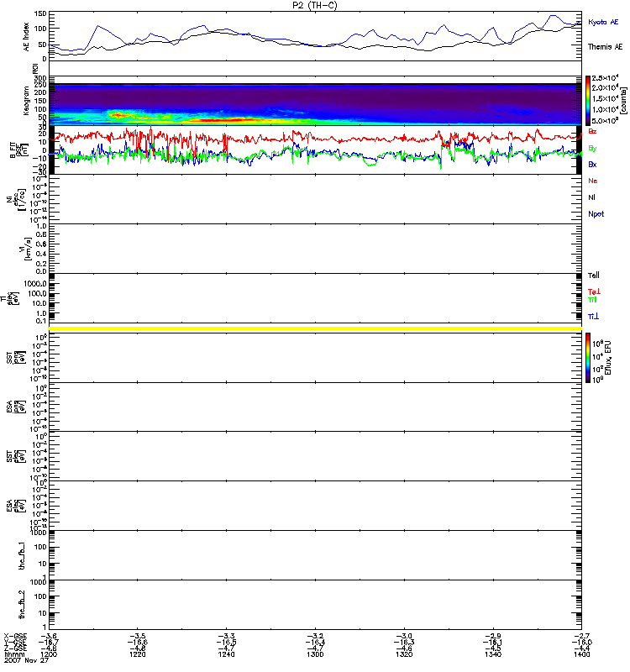Click the 1220 time tick label

[137, 654]
